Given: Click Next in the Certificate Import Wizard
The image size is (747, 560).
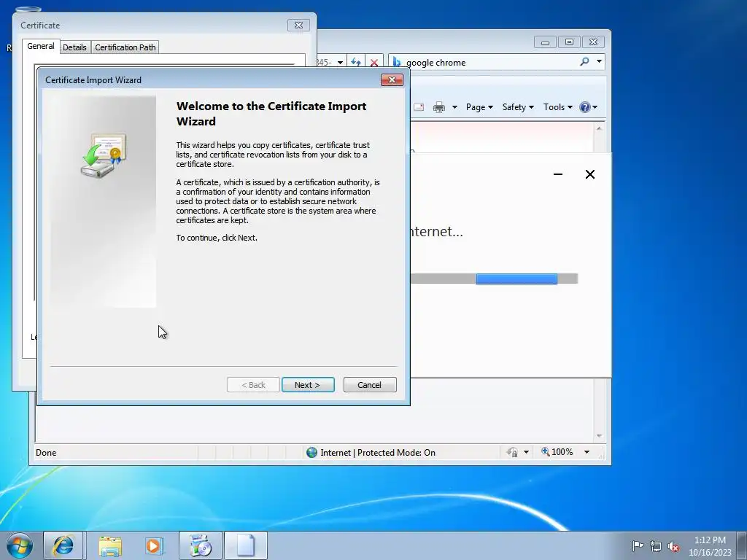Looking at the screenshot, I should [308, 385].
